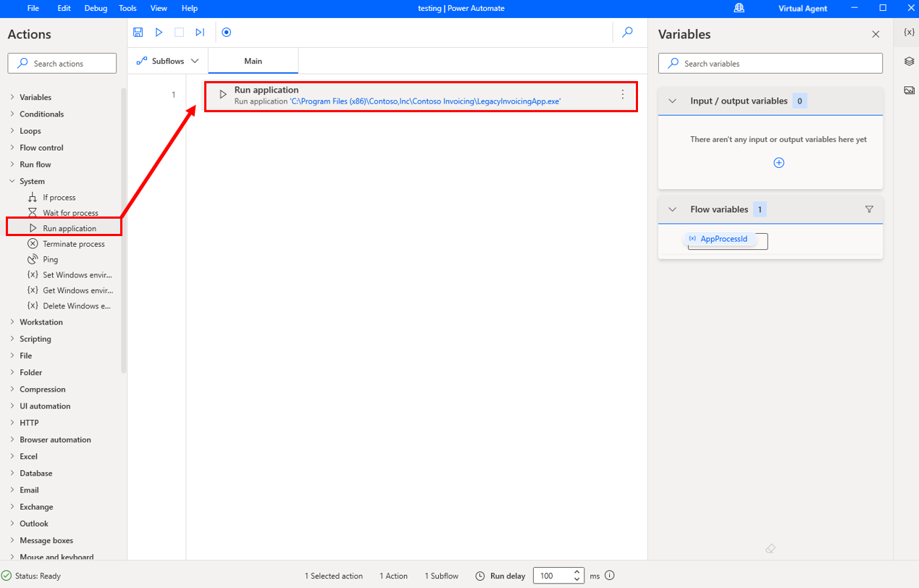Open the UI elements layers icon
The width and height of the screenshot is (919, 588).
(x=909, y=62)
